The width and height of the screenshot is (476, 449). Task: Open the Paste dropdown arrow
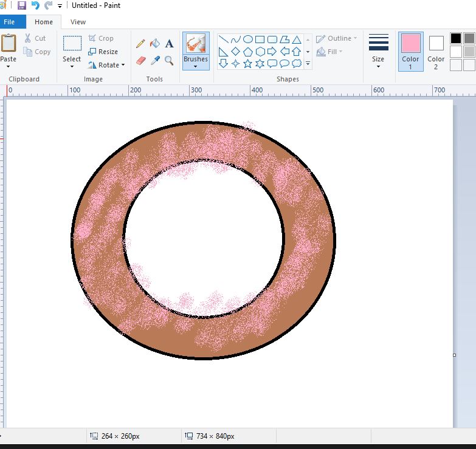coord(8,66)
